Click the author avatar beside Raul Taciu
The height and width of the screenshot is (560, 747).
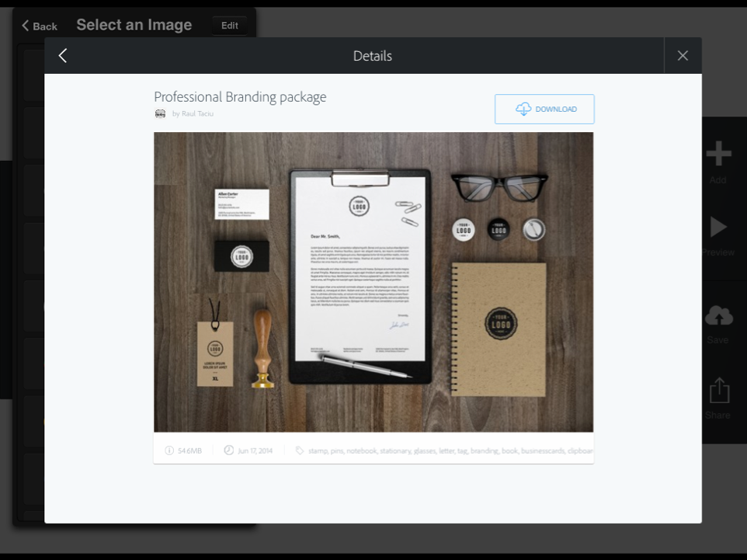pos(160,113)
